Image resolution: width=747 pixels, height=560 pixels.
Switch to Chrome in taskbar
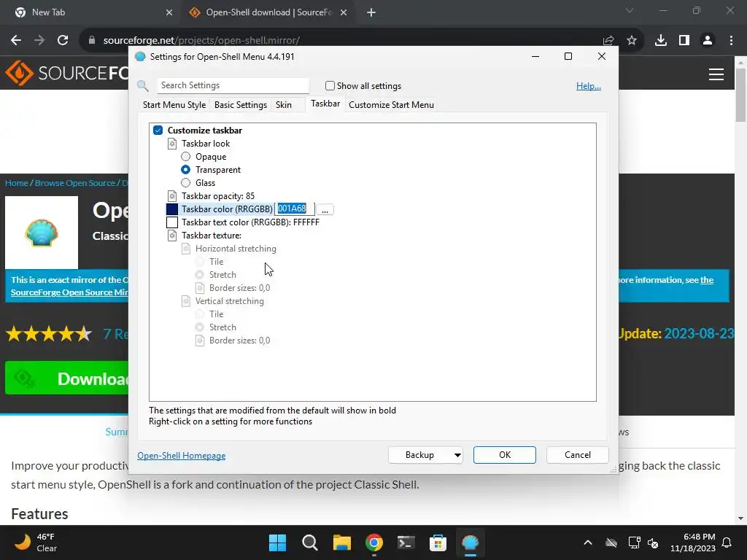(x=374, y=542)
